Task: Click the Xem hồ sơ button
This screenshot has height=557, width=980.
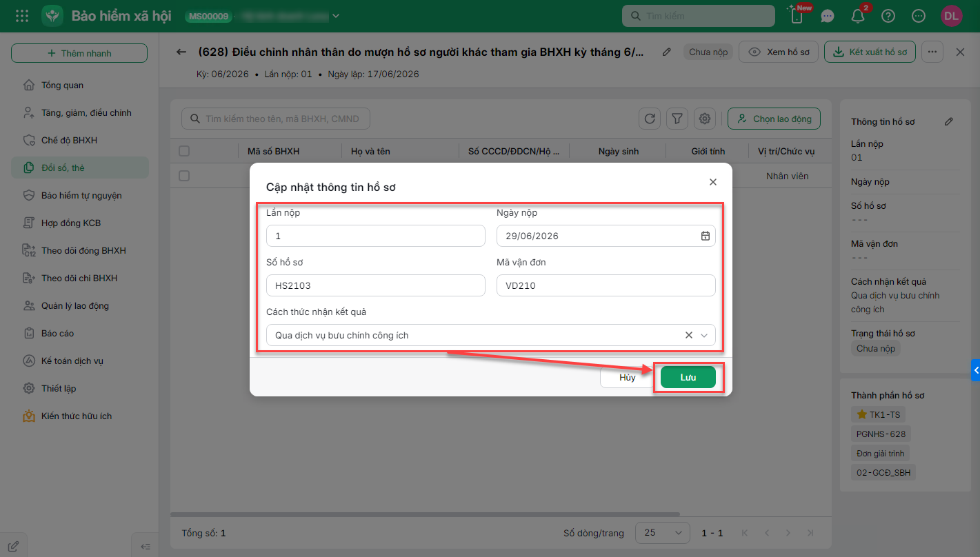Action: pos(779,52)
